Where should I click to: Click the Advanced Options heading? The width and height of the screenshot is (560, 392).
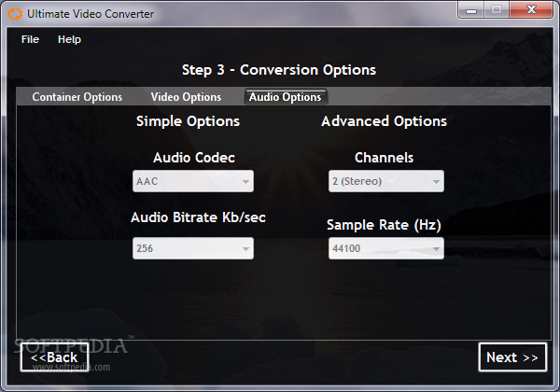click(384, 121)
